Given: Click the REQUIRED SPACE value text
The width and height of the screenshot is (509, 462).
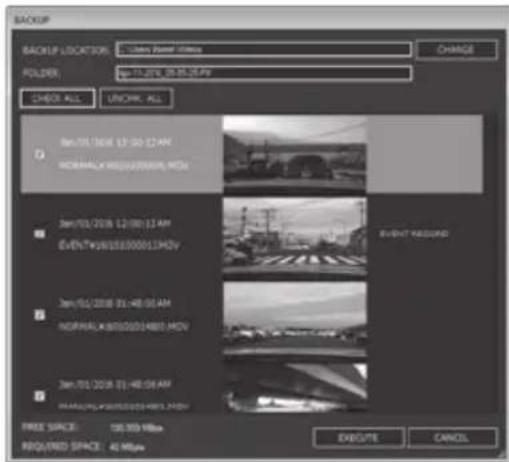Looking at the screenshot, I should tap(127, 447).
